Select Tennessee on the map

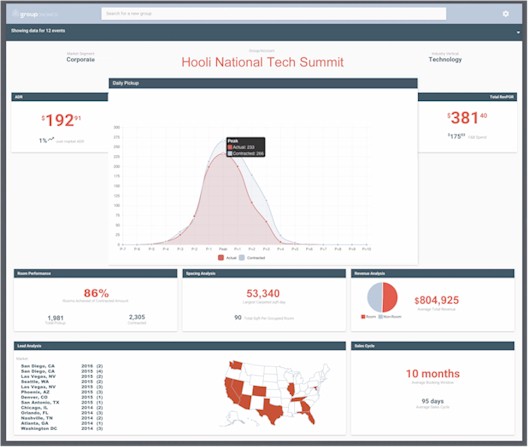pyautogui.click(x=298, y=399)
